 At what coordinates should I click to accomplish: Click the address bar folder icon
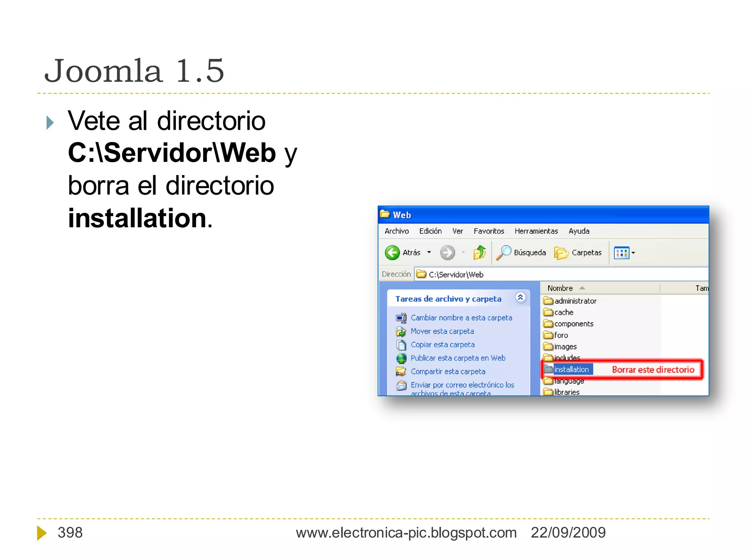tap(421, 274)
